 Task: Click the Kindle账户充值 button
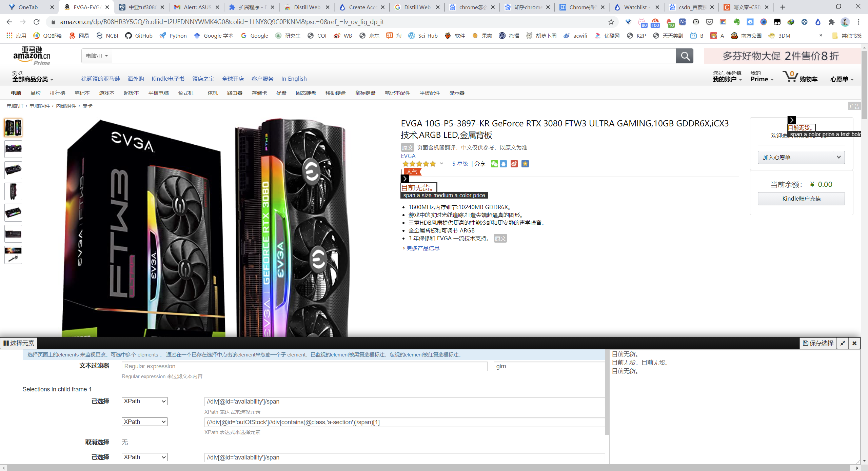pyautogui.click(x=801, y=199)
